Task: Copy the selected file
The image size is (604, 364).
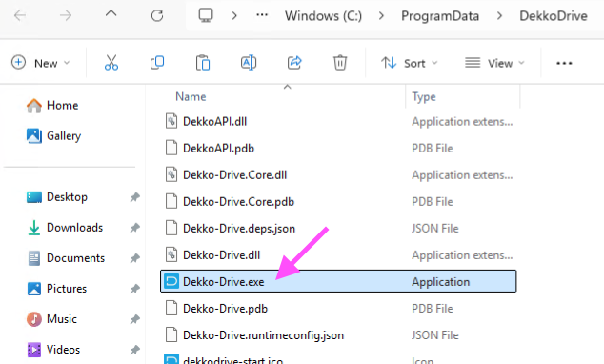Action: [x=157, y=62]
